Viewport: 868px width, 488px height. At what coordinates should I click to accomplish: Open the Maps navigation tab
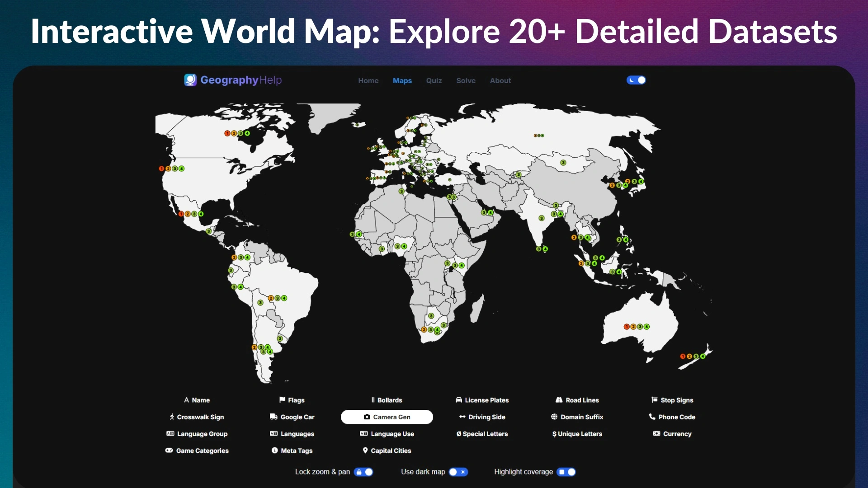[402, 80]
